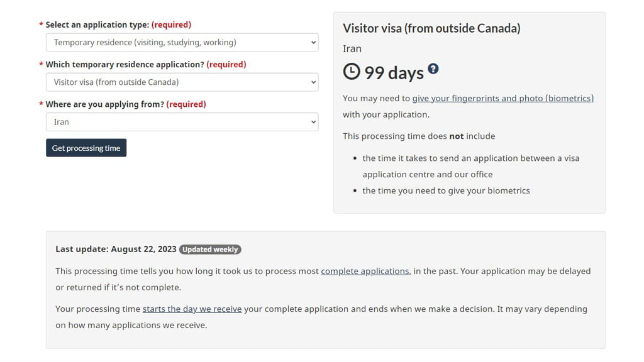This screenshot has width=644, height=362.
Task: Click the 'Which temporary residence application?' label
Action: click(x=125, y=64)
